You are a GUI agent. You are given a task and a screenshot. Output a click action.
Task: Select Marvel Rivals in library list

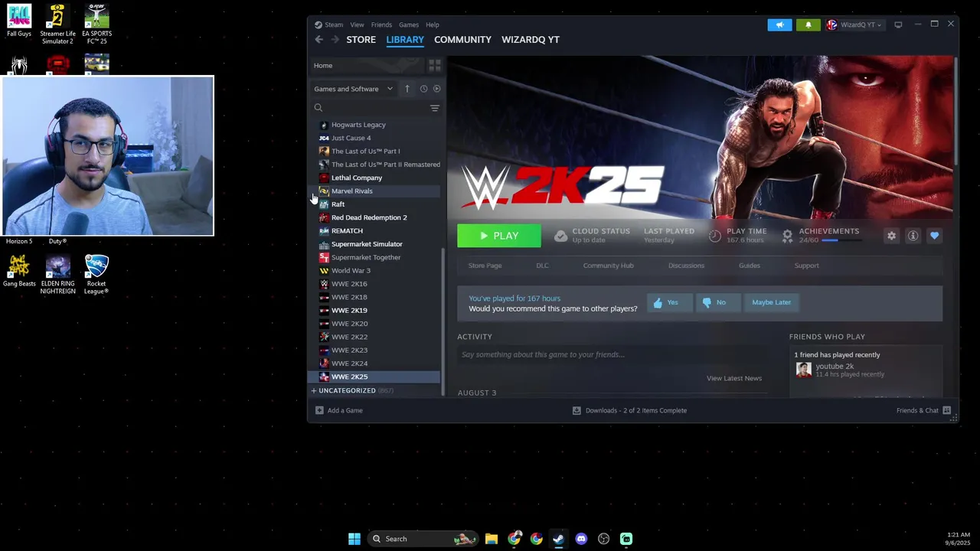pos(375,191)
